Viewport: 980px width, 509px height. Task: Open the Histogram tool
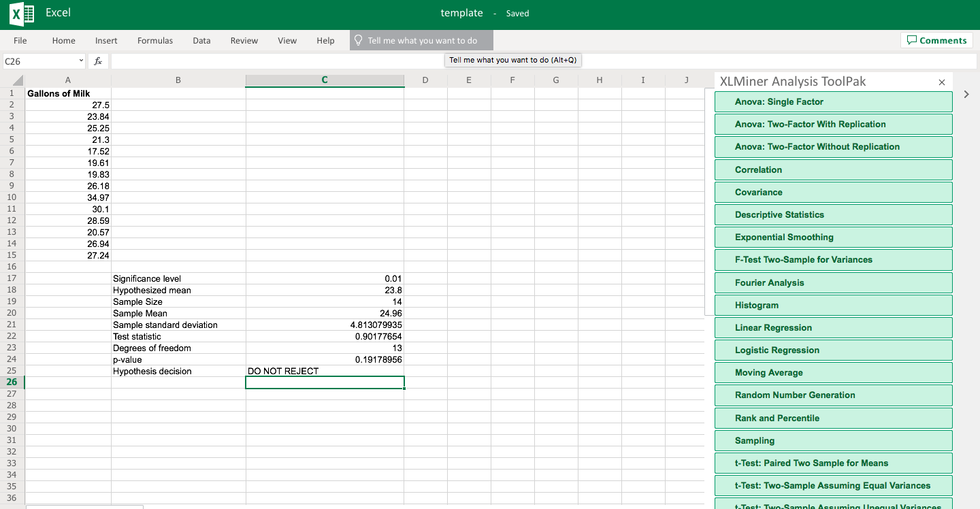833,306
